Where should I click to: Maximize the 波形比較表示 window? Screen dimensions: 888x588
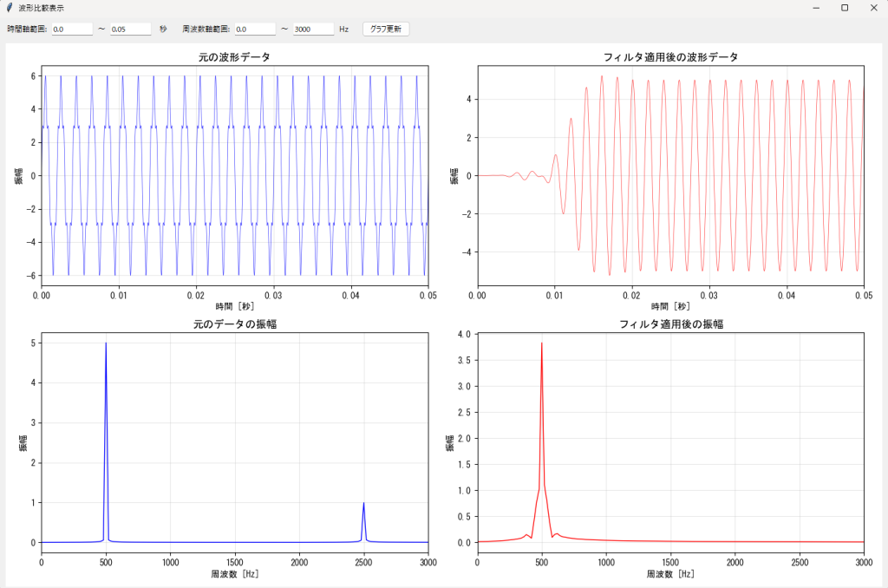pos(845,8)
